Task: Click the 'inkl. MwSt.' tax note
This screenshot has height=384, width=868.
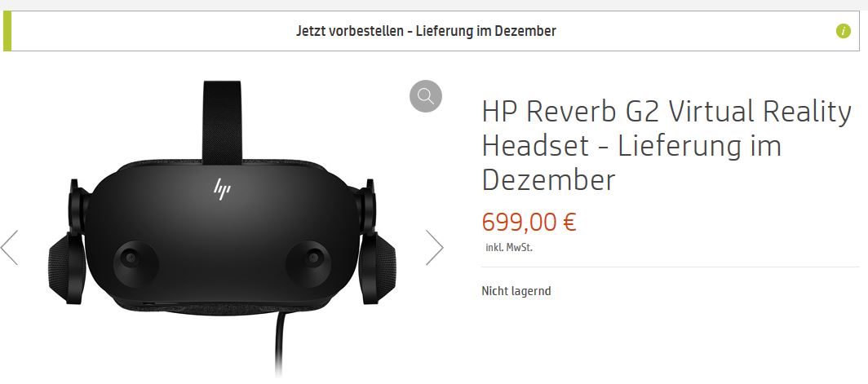Action: (509, 248)
